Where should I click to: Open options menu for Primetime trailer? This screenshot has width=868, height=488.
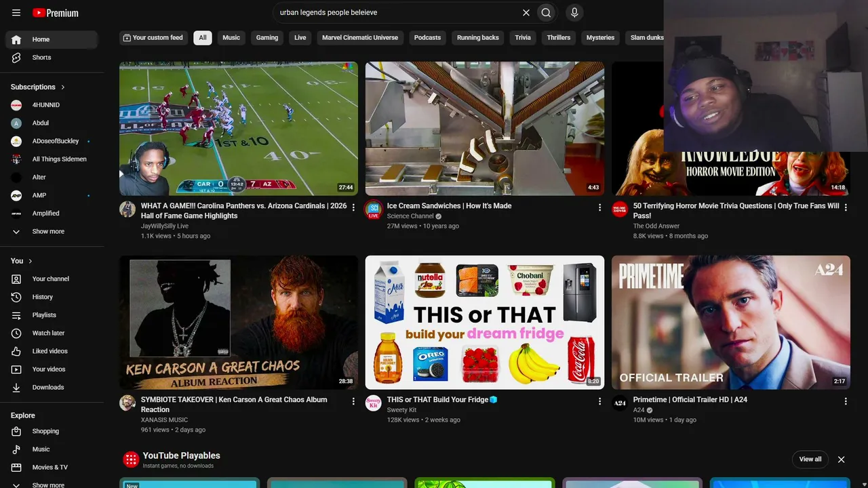(846, 401)
